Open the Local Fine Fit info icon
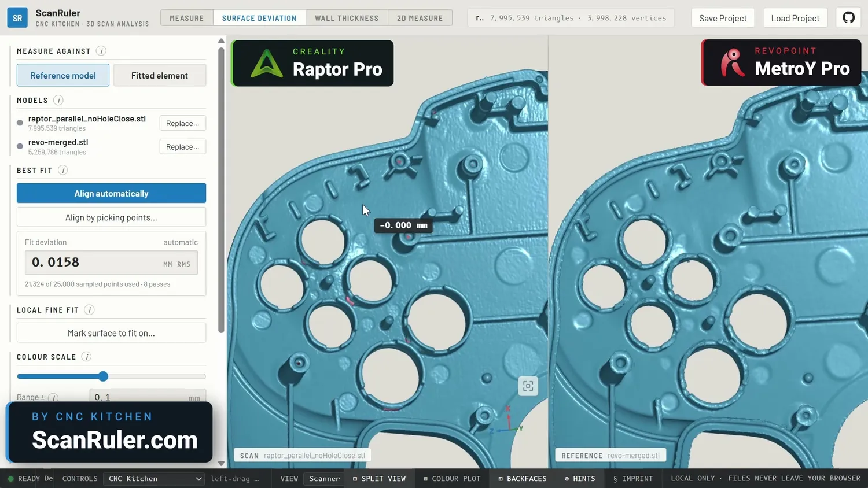This screenshot has width=868, height=488. tap(89, 310)
